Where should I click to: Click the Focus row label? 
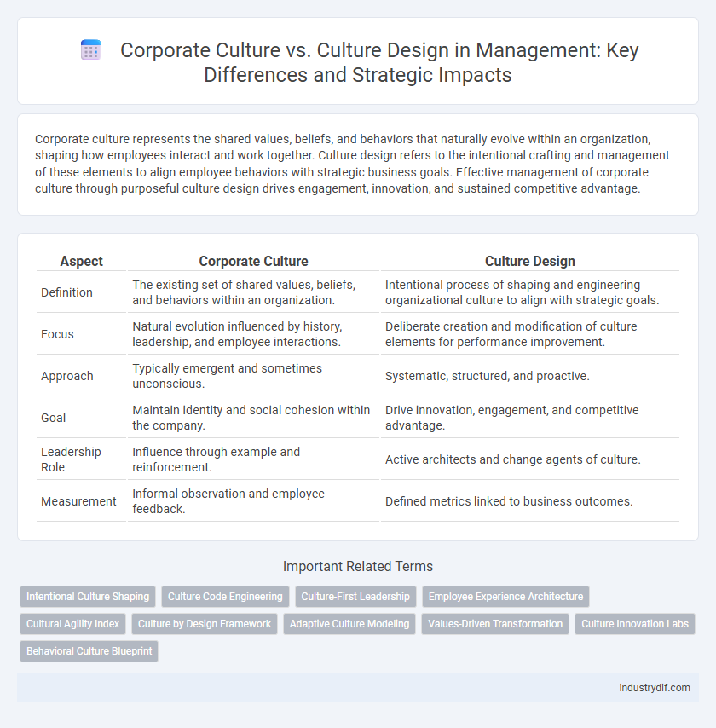pos(57,334)
